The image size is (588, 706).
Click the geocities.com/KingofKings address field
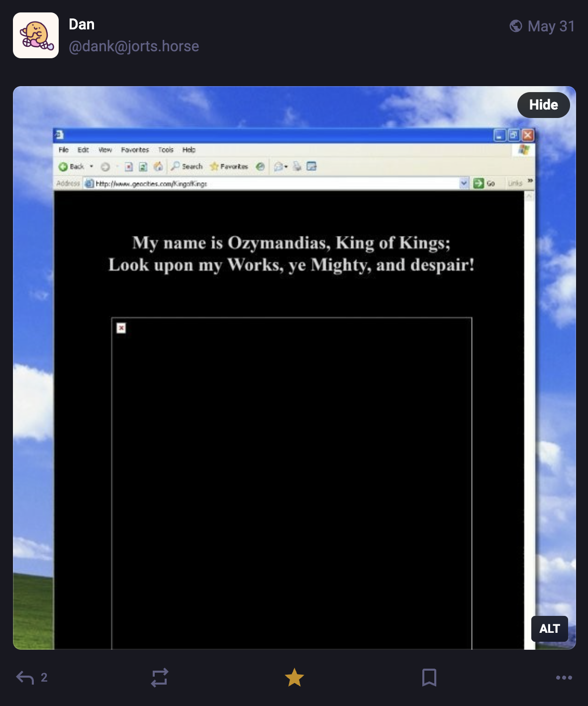[x=276, y=184]
